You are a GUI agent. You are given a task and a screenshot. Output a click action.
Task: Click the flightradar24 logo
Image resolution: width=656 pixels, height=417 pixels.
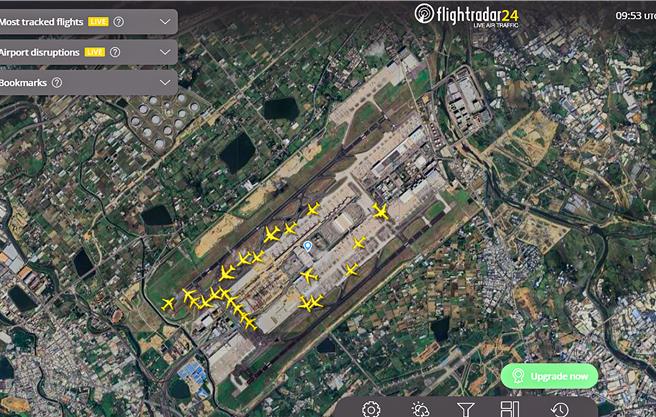pyautogui.click(x=466, y=15)
